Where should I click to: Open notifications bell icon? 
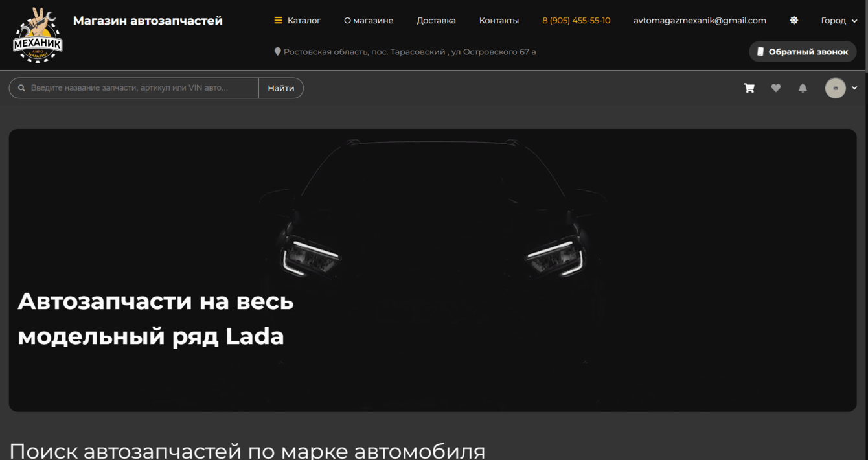coord(803,88)
